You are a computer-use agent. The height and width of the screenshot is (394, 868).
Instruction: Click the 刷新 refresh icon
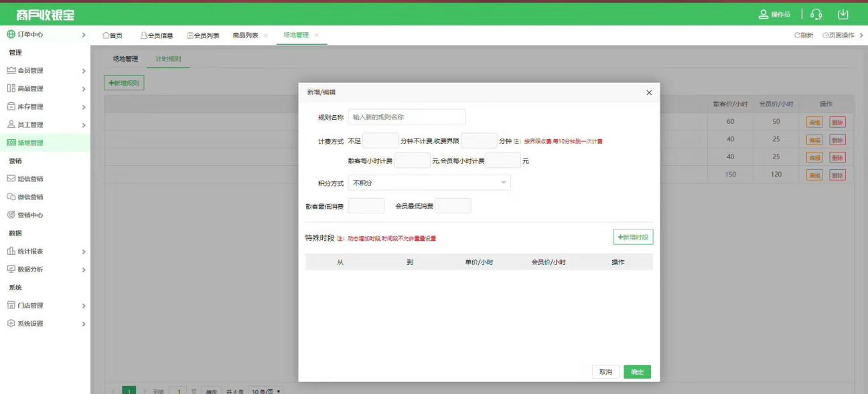tap(798, 35)
